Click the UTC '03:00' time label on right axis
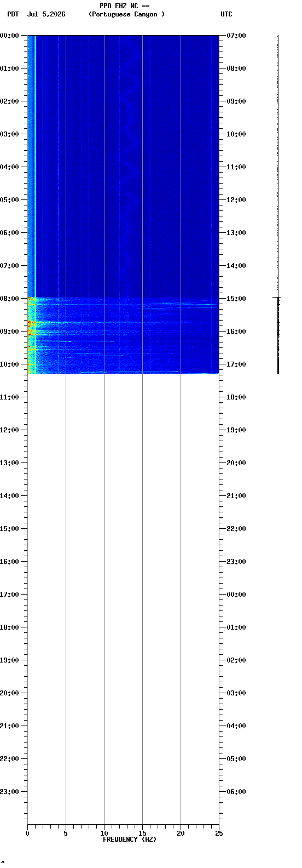 [236, 693]
